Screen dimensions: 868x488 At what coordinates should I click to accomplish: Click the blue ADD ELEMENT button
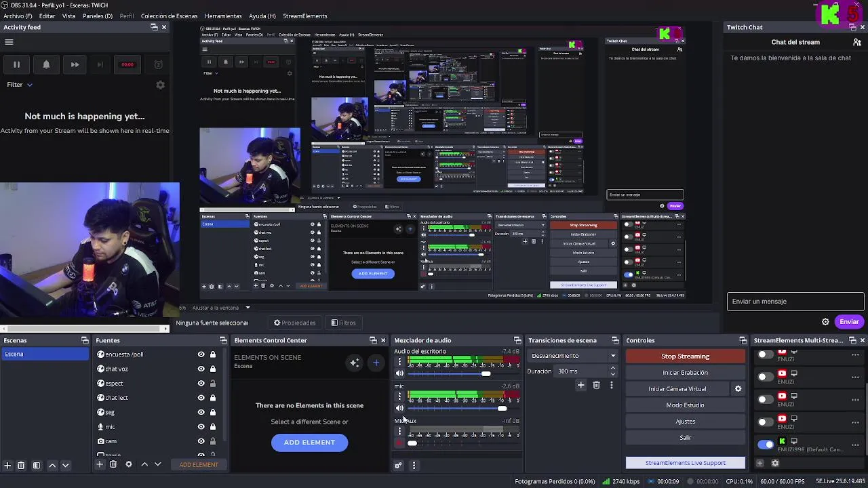(x=309, y=443)
